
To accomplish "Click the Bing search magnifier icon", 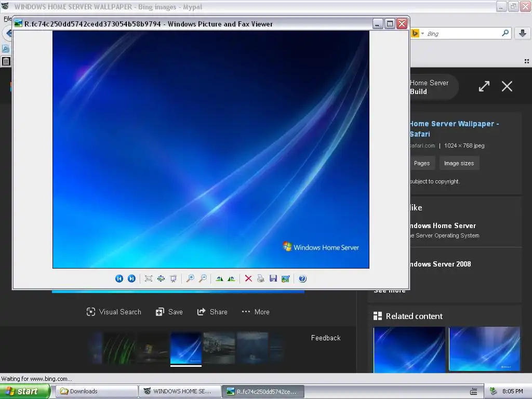I will pos(505,33).
